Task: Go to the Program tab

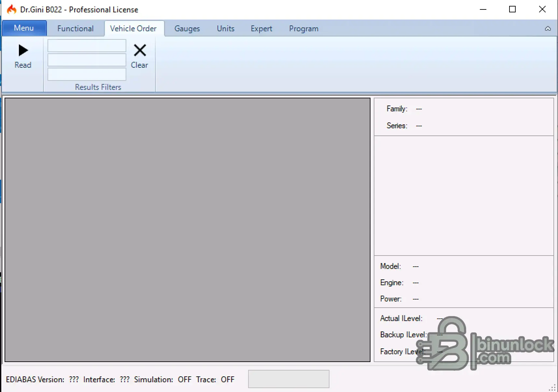Action: click(x=304, y=29)
